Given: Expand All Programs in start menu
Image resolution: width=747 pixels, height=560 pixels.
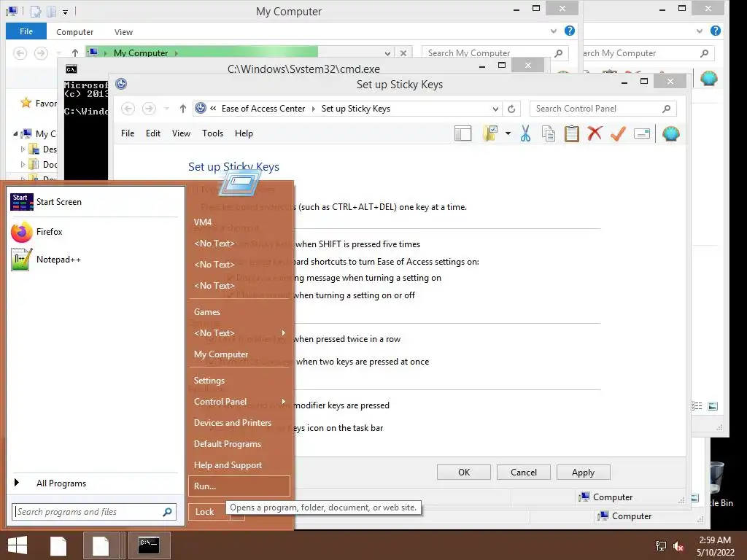Looking at the screenshot, I should coord(94,483).
